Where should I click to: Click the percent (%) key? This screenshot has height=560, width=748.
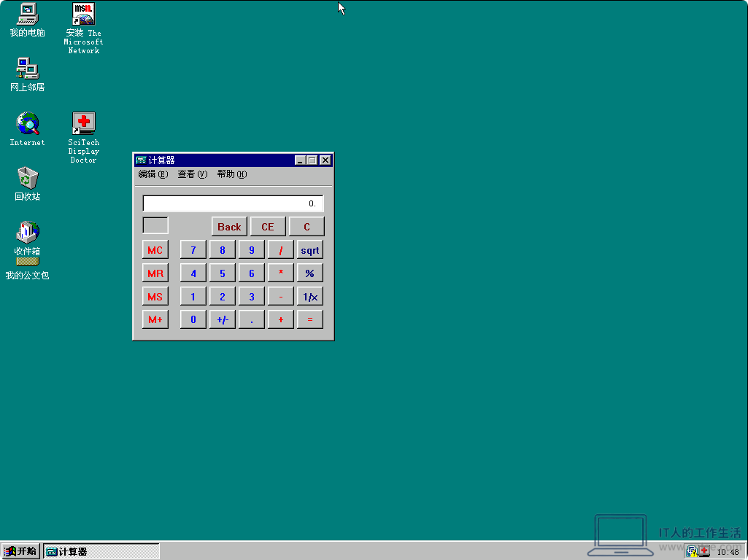310,273
